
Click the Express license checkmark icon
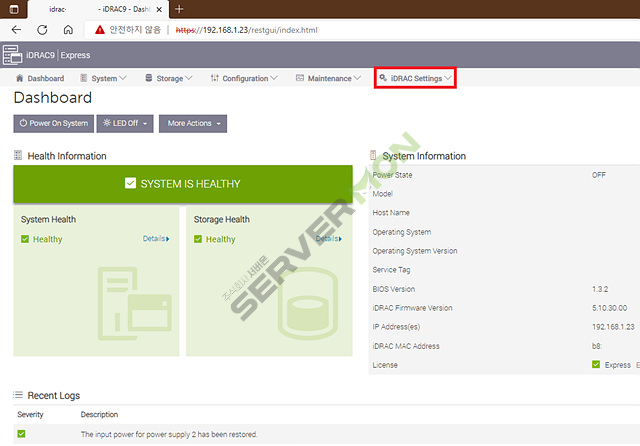(596, 364)
